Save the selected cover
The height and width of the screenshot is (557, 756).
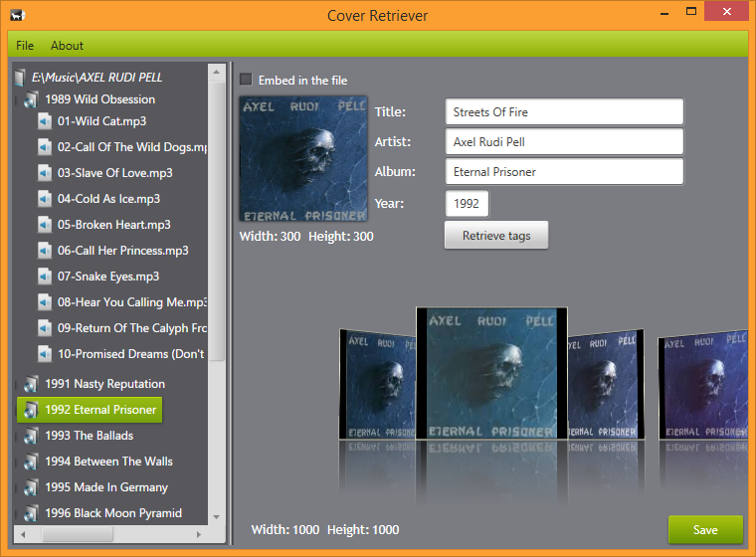705,529
